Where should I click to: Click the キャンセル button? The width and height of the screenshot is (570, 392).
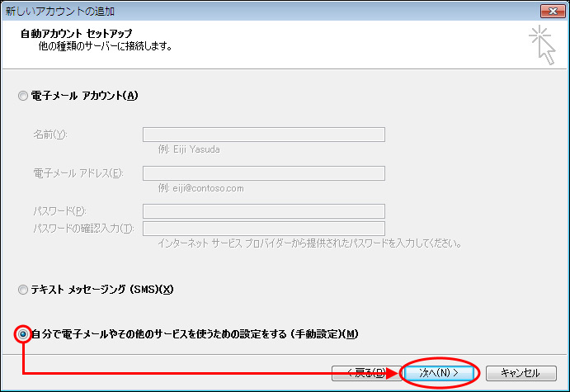(521, 373)
